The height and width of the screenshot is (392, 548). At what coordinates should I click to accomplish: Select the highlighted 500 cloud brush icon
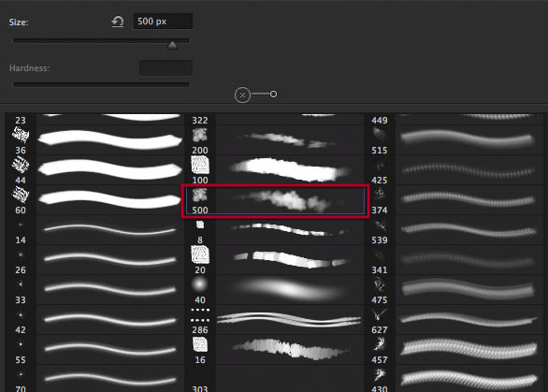[200, 195]
